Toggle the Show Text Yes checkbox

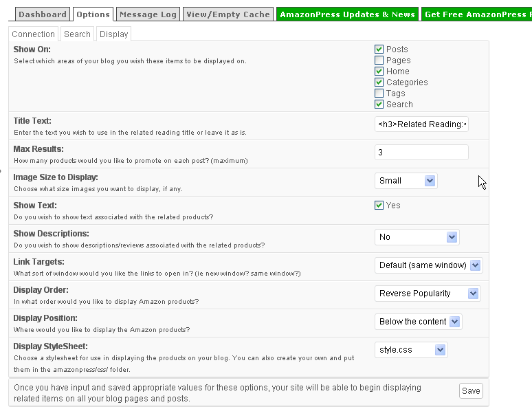coord(379,206)
